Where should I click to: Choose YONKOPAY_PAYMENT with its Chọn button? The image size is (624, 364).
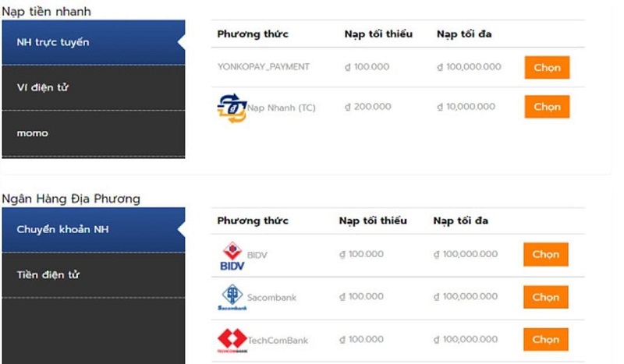coord(547,67)
